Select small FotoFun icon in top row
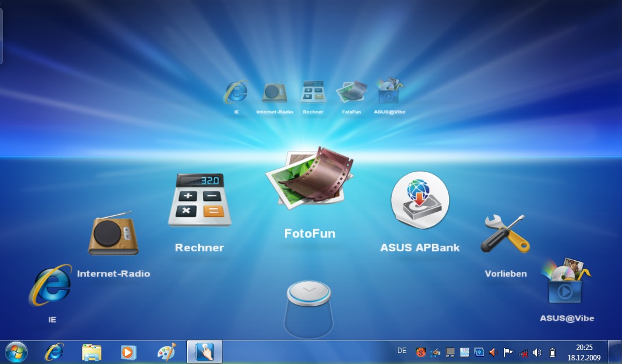This screenshot has width=622, height=364. point(352,92)
